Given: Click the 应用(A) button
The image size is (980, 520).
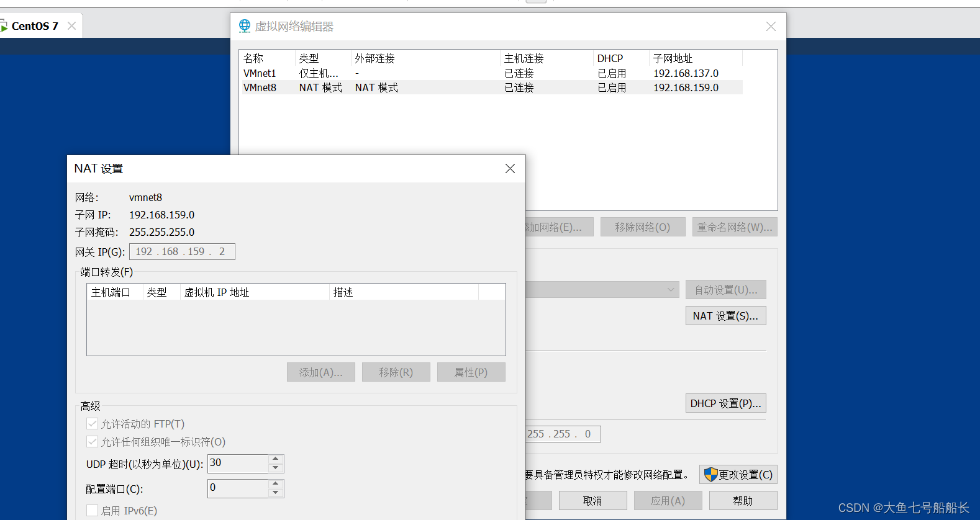Looking at the screenshot, I should pyautogui.click(x=668, y=501).
